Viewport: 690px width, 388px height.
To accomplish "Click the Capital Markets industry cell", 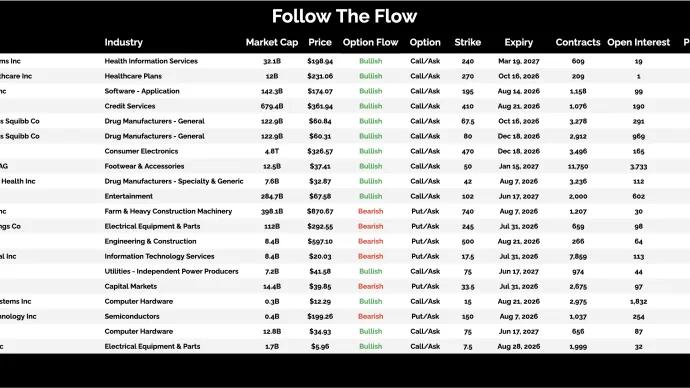I will click(131, 286).
